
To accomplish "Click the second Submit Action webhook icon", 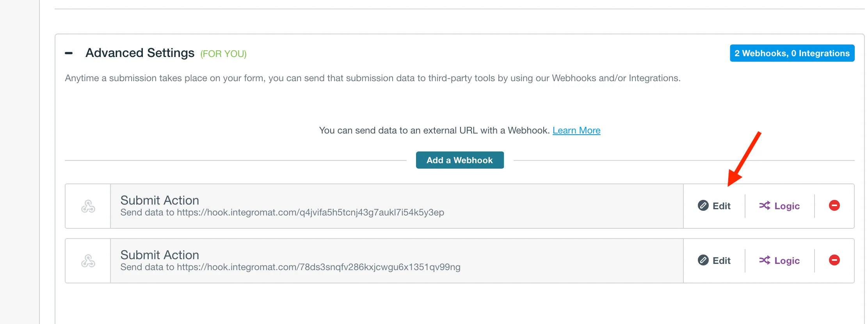I will [88, 261].
